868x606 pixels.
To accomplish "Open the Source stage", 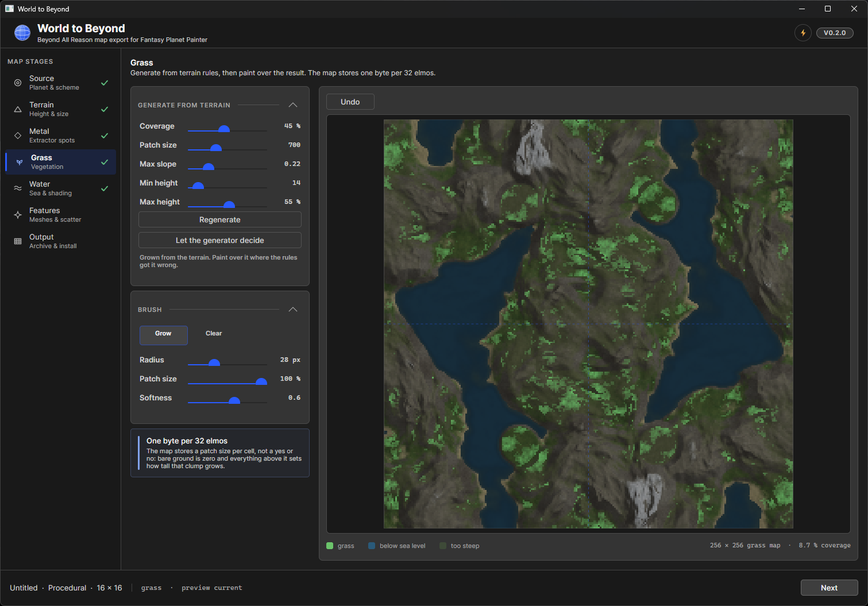I will [61, 83].
